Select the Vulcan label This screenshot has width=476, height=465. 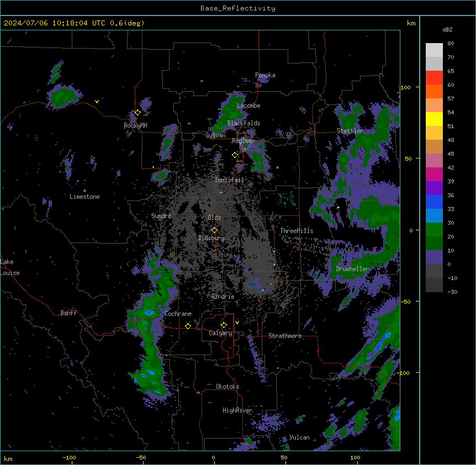[x=299, y=437]
